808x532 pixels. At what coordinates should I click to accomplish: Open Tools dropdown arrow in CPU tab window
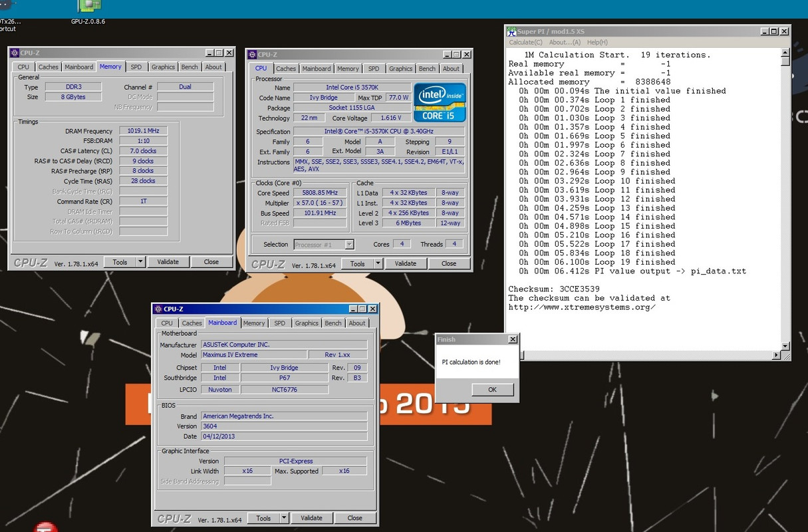click(378, 264)
